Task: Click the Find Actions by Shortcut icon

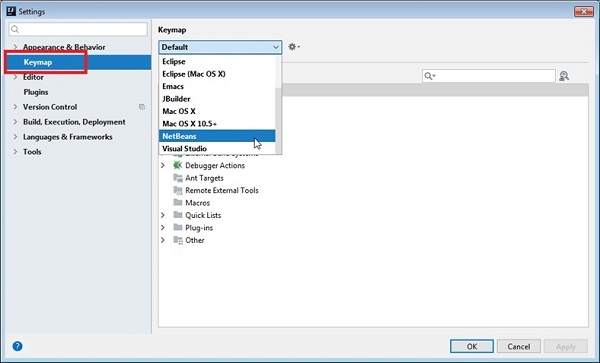Action: click(x=564, y=76)
